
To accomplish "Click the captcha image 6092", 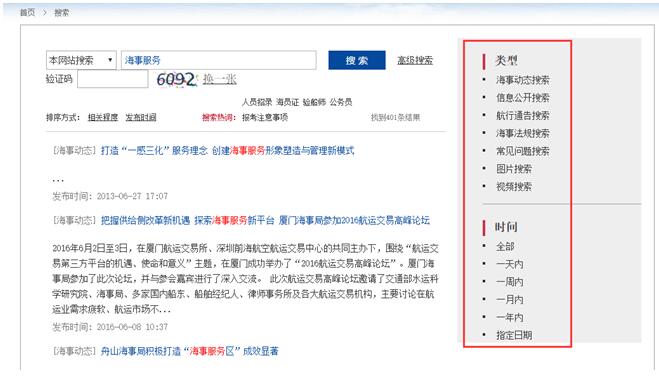I will click(x=176, y=79).
